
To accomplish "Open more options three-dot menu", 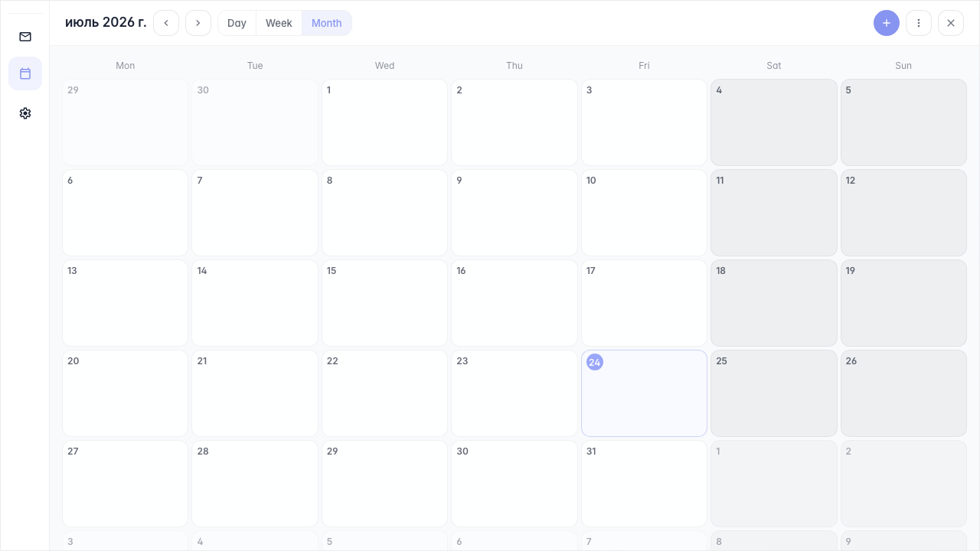I will [919, 23].
